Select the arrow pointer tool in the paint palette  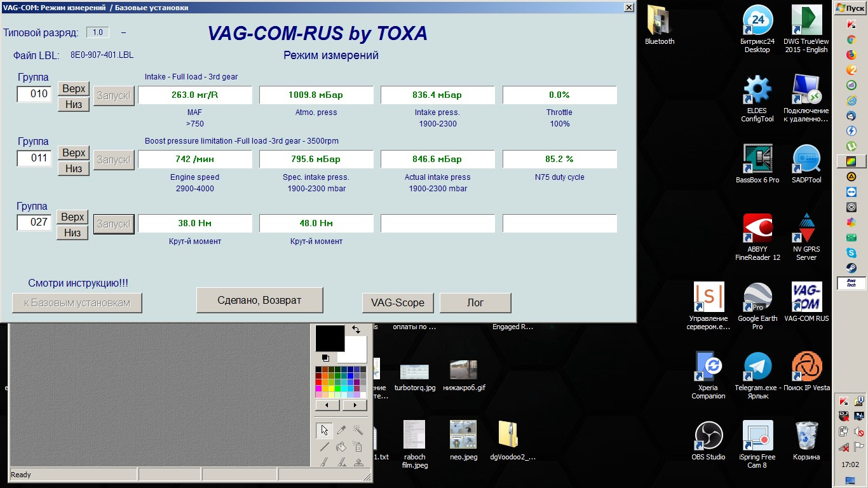(x=325, y=430)
